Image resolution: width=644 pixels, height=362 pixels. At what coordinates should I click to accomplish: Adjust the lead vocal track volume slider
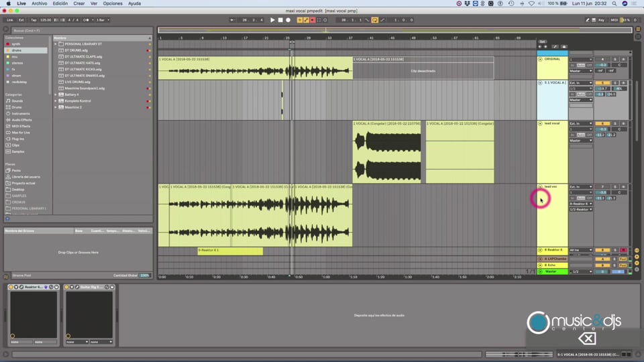[x=602, y=129]
